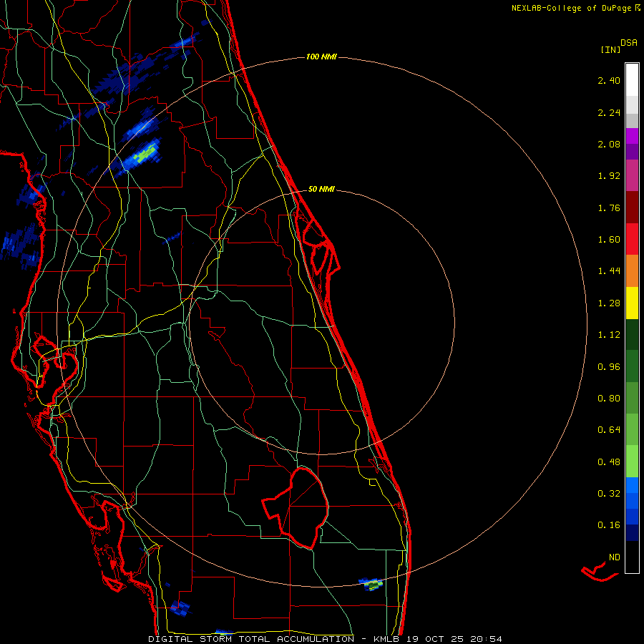Click the 1.76 legend value
Image resolution: width=644 pixels, height=644 pixels.
click(609, 208)
